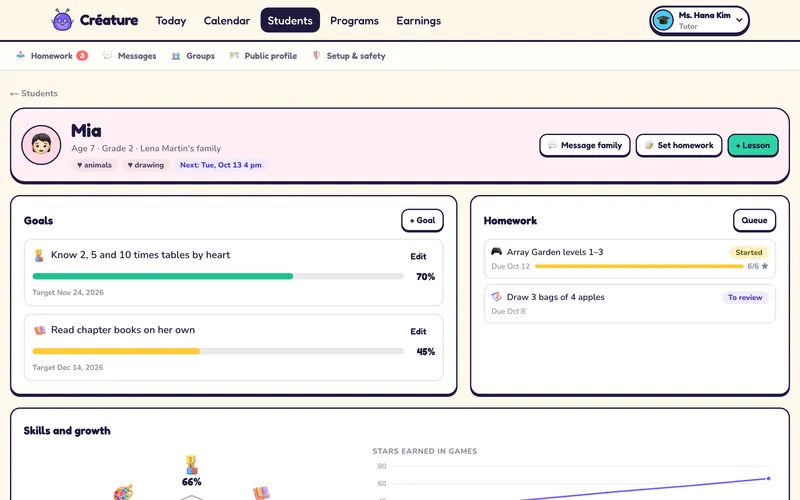Open the Calendar tab

[x=227, y=20]
